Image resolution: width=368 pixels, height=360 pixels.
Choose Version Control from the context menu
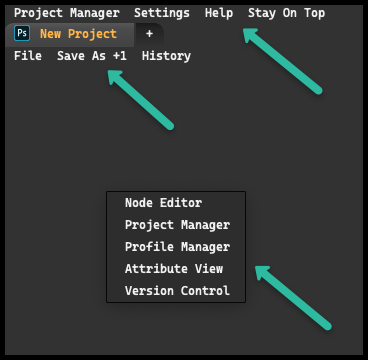tap(177, 291)
